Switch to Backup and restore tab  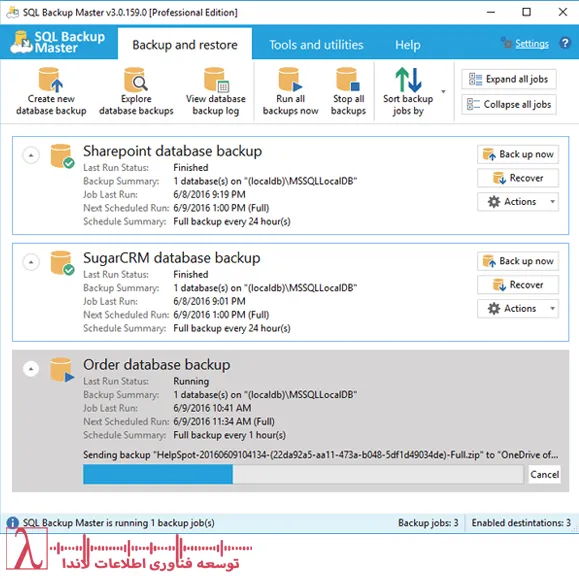(185, 45)
